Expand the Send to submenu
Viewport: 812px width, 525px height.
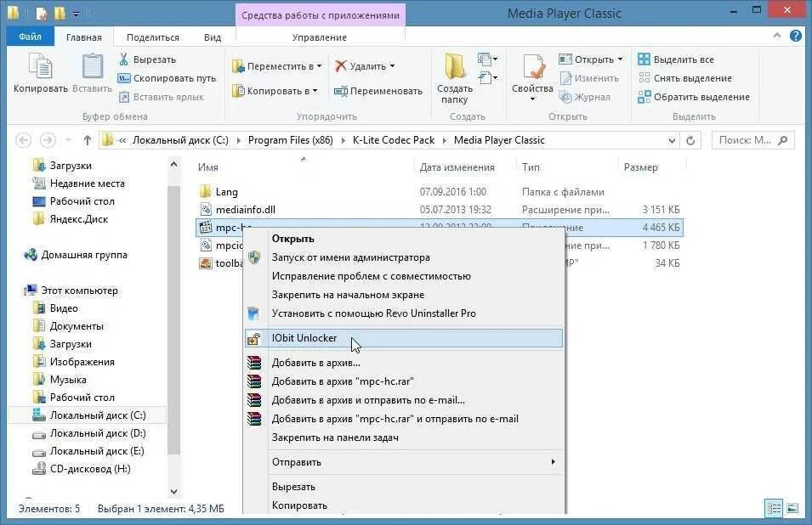coord(403,462)
